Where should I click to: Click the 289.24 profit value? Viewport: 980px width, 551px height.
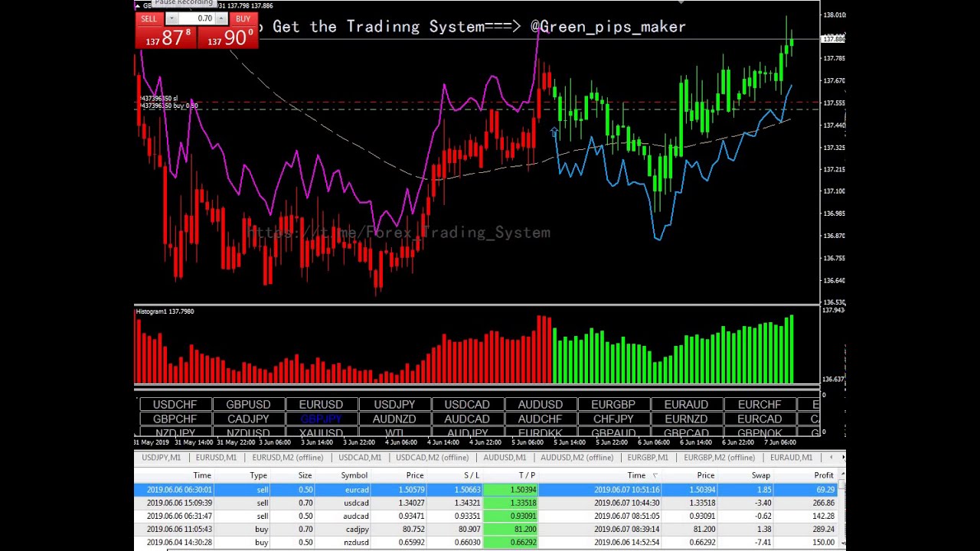pos(823,529)
